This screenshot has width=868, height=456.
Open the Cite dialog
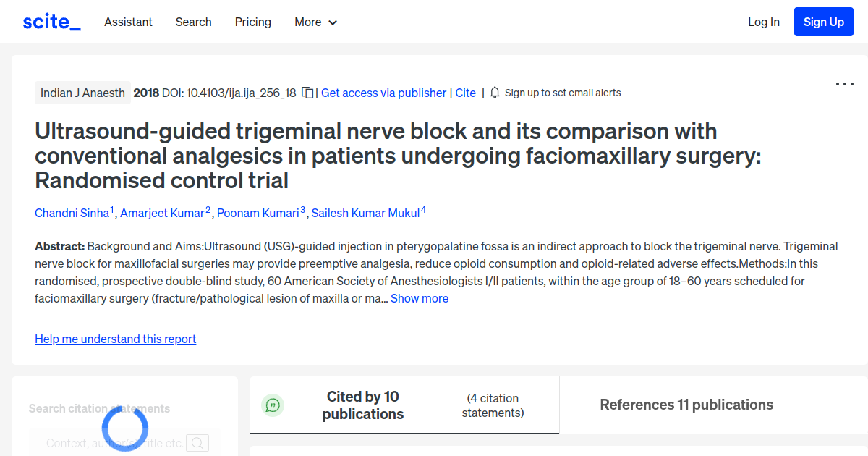465,93
